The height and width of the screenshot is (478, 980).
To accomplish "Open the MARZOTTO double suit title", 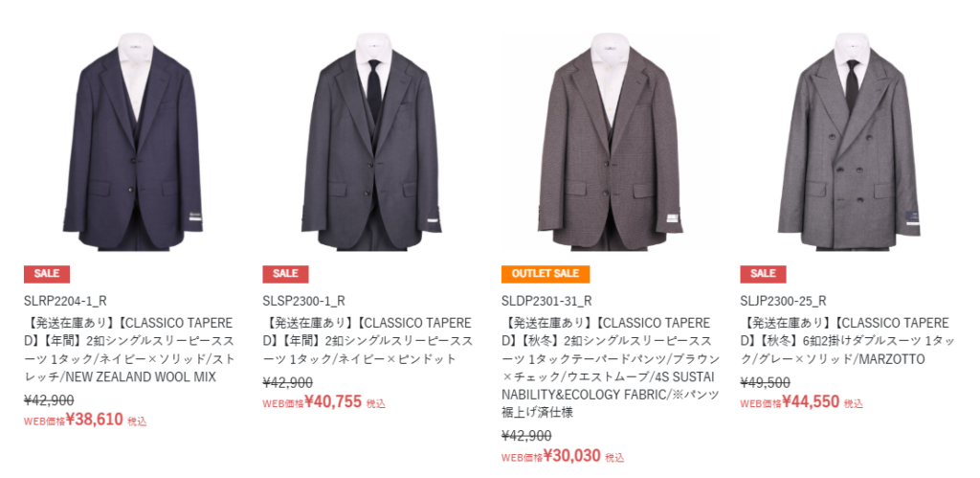I will tap(846, 341).
